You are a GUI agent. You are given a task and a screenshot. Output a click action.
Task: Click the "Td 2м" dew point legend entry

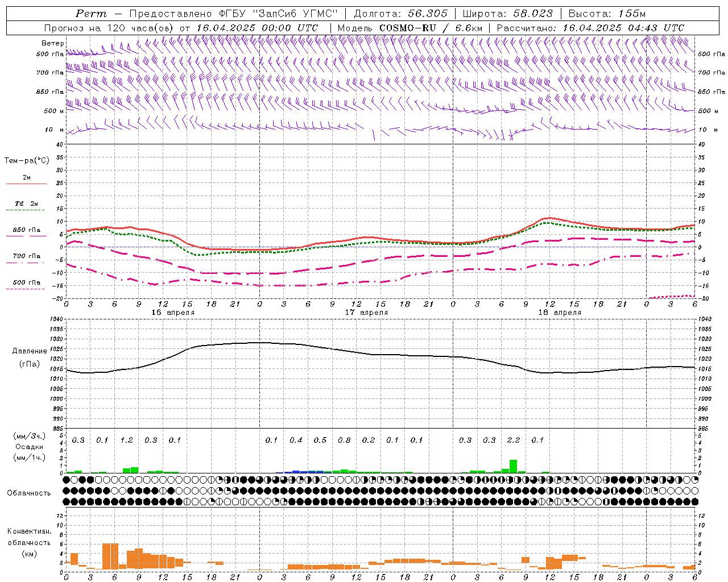coord(27,203)
